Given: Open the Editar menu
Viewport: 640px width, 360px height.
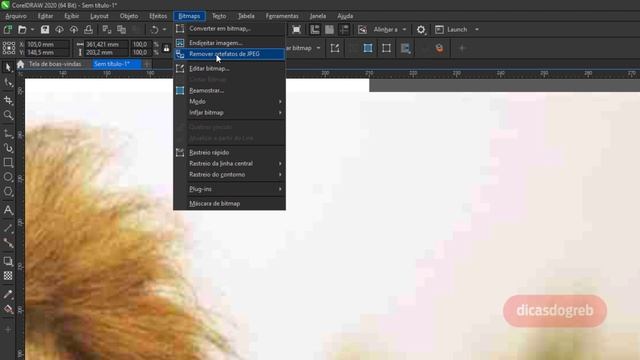Looking at the screenshot, I should (45, 16).
